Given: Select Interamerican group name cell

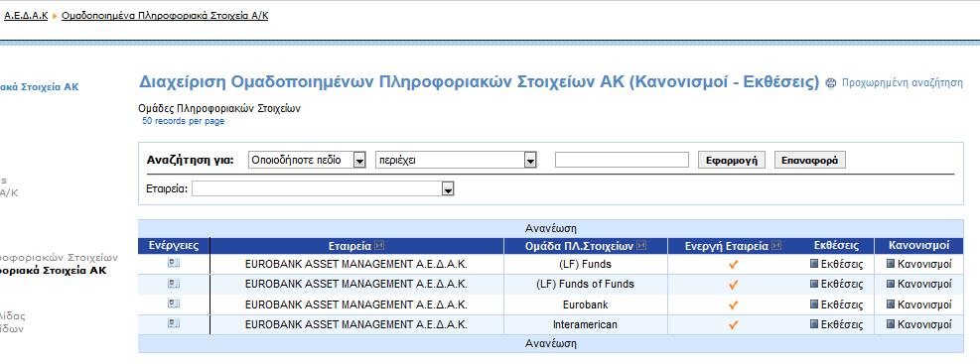Looking at the screenshot, I should tap(586, 324).
